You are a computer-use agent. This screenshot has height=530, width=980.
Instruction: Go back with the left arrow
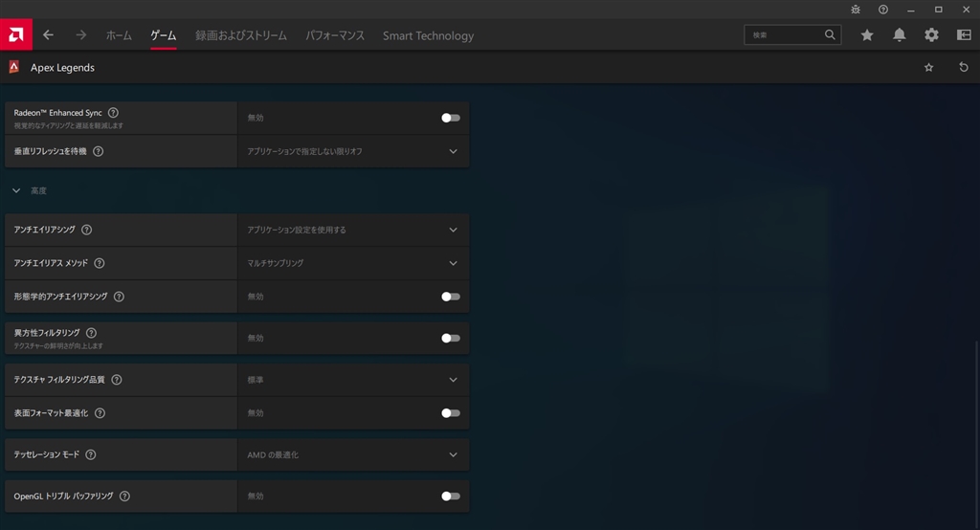point(48,35)
